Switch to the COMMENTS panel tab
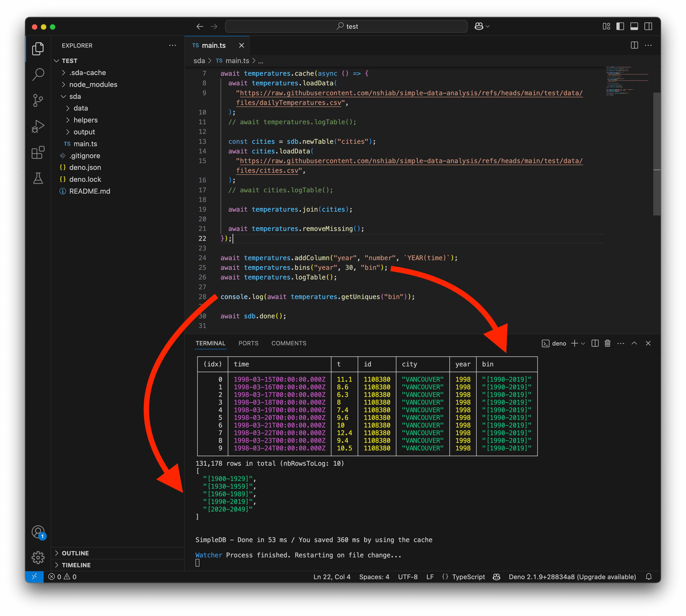Screen dimensions: 686x616 (289, 343)
